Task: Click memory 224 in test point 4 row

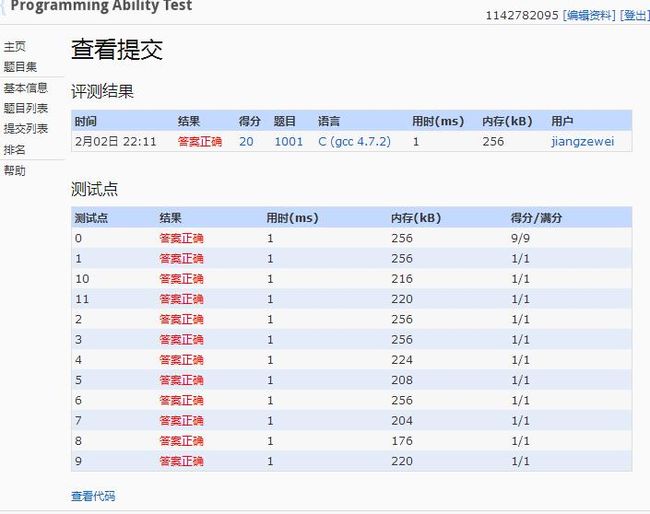Action: (402, 360)
